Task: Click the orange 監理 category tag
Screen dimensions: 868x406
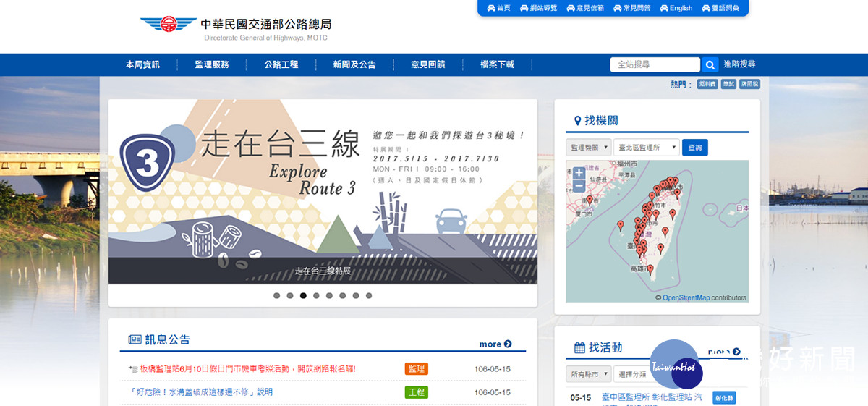Action: pyautogui.click(x=417, y=369)
